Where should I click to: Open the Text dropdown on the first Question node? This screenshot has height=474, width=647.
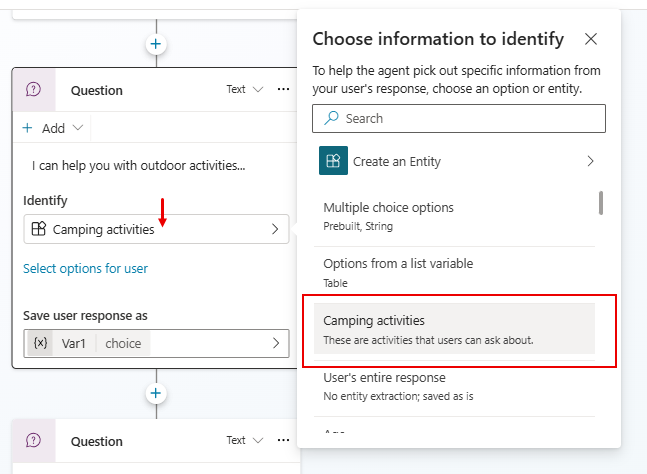[244, 90]
